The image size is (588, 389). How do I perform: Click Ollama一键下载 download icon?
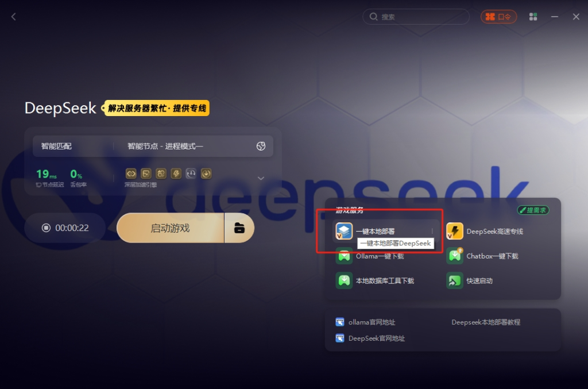(x=344, y=256)
